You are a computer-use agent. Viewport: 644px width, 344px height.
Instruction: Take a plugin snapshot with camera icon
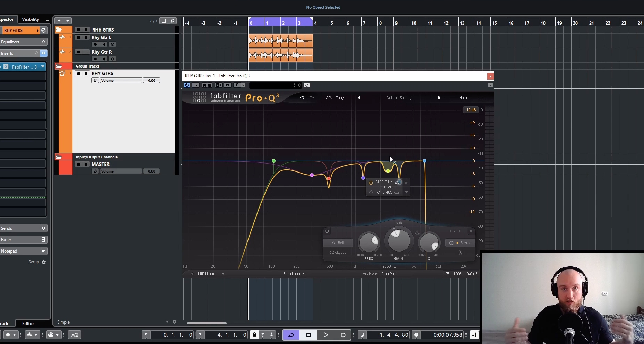(307, 85)
